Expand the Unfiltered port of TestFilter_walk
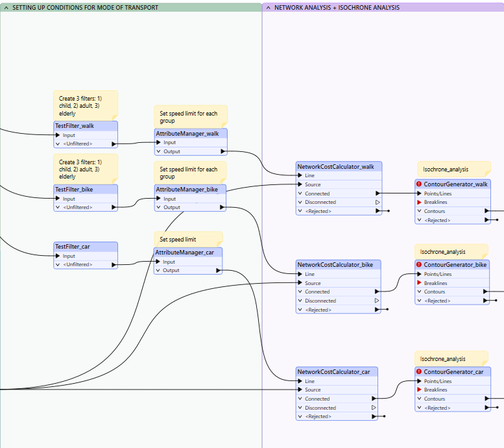Image resolution: width=504 pixels, height=448 pixels. pos(58,144)
